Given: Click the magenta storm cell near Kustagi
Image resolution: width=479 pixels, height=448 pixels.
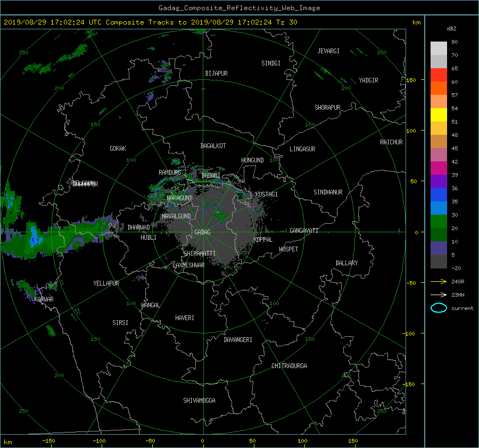Looking at the screenshot, I should point(251,207).
